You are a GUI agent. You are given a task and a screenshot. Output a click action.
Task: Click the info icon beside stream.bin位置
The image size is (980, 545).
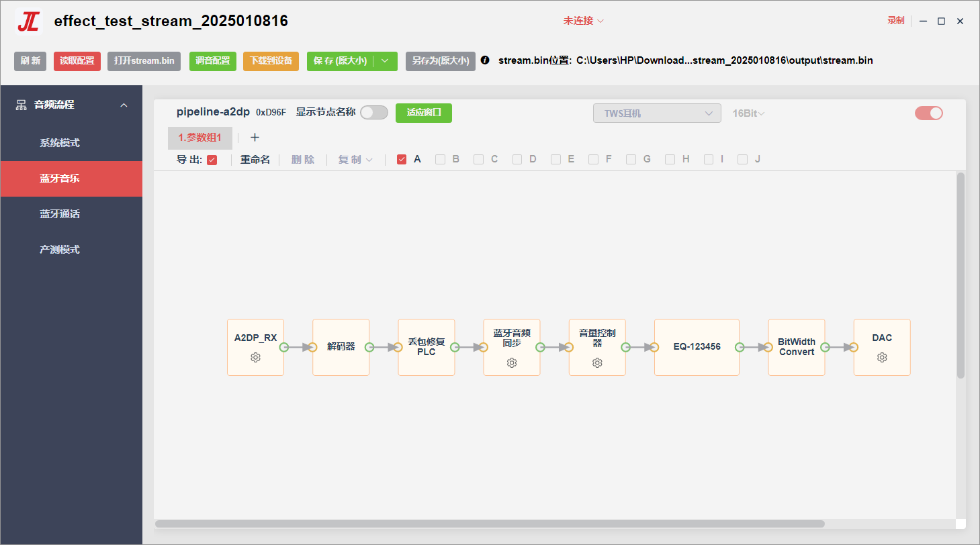pyautogui.click(x=485, y=60)
